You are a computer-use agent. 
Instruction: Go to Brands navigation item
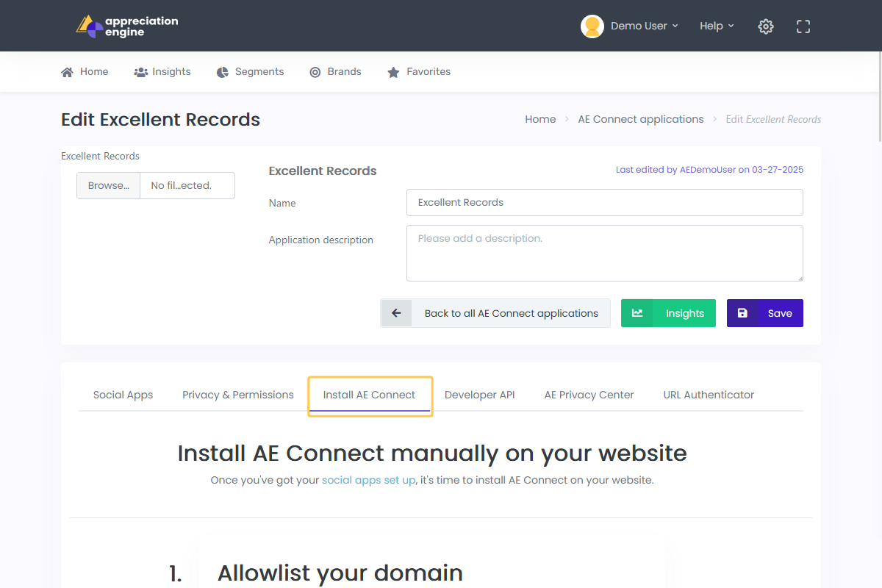click(335, 71)
